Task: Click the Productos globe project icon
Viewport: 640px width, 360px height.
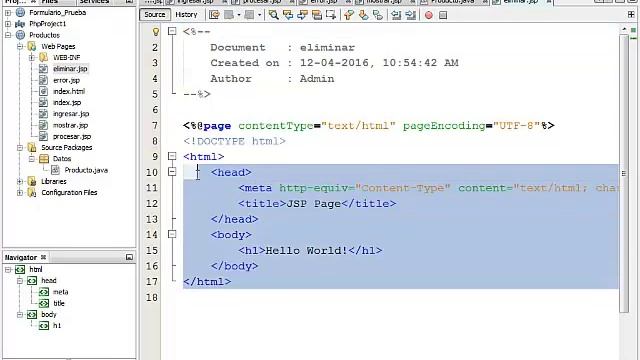Action: click(20, 35)
